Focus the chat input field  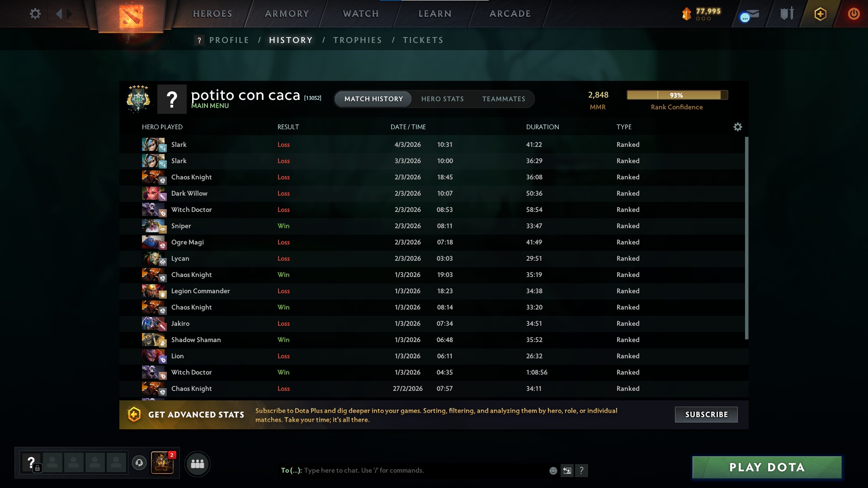(x=425, y=471)
